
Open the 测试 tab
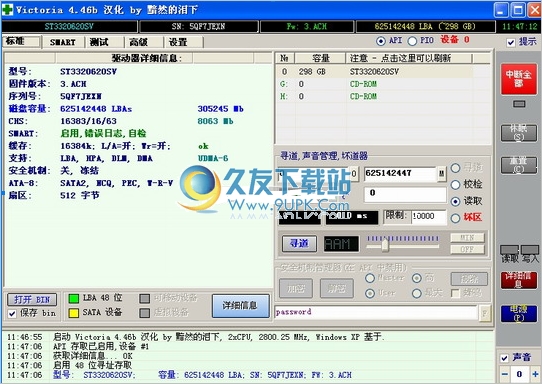(104, 42)
